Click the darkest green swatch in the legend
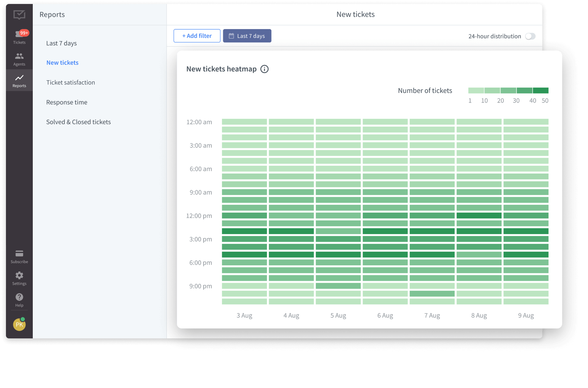The width and height of the screenshot is (588, 388). tap(541, 90)
